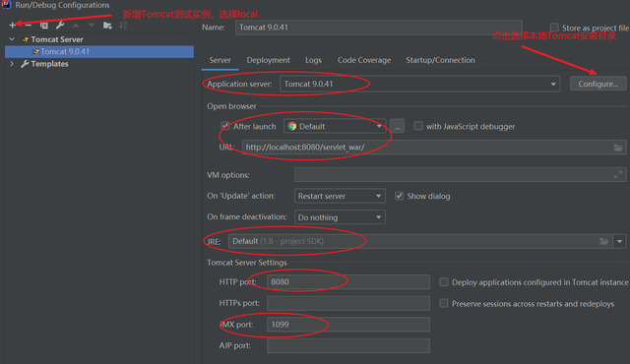Enable Preserve sessions across restarts and redeploys
The width and height of the screenshot is (630, 364).
click(x=444, y=303)
